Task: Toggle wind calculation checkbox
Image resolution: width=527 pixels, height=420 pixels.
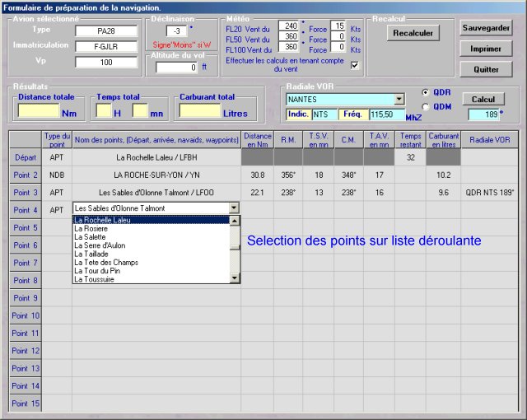Action: coord(355,65)
